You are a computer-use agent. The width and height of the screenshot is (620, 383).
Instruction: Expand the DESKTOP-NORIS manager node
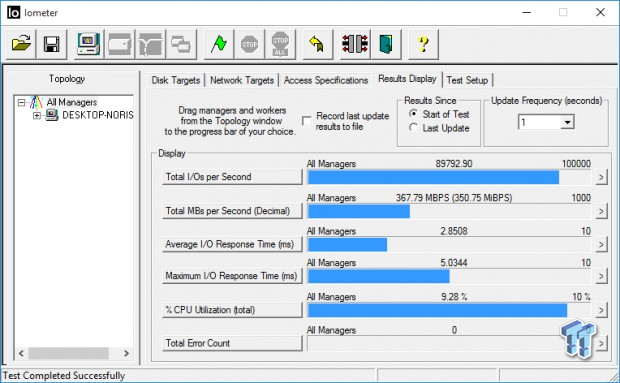(x=37, y=115)
